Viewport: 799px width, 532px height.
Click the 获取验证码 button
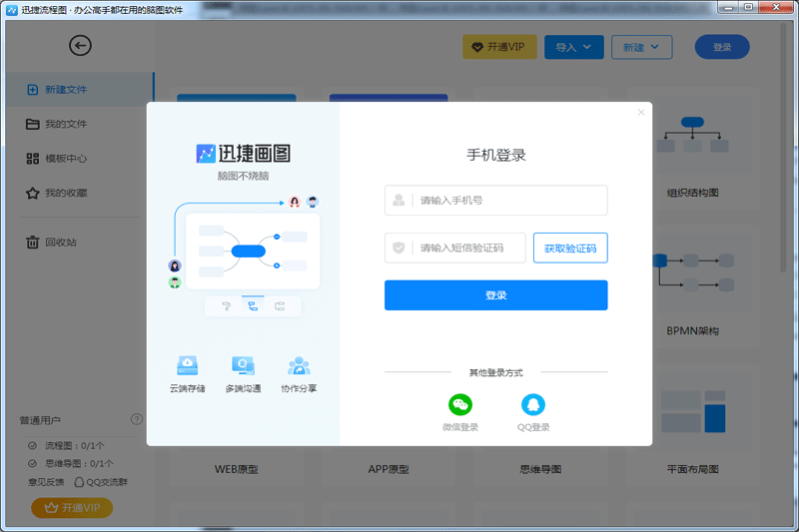click(570, 249)
